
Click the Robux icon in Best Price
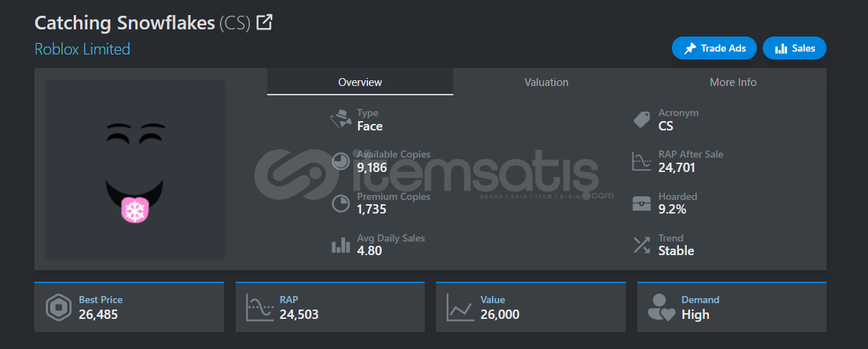click(x=57, y=307)
